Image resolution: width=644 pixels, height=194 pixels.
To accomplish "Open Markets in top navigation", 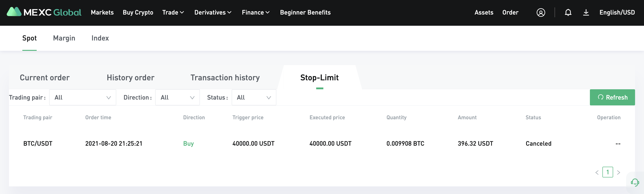I will 102,13.
